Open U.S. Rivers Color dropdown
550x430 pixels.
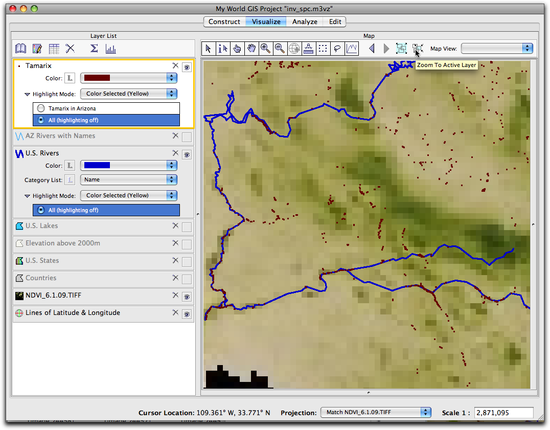pyautogui.click(x=129, y=165)
